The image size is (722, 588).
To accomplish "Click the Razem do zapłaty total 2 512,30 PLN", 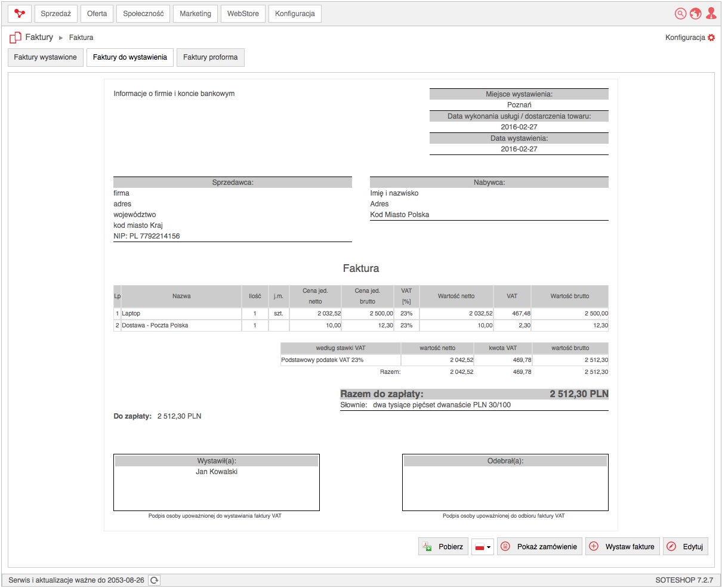I will pos(579,394).
